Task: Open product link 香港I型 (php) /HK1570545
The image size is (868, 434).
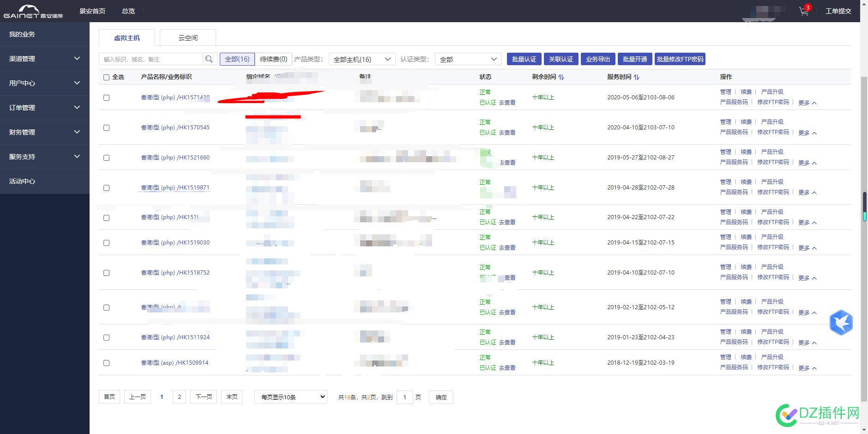Action: 175,128
